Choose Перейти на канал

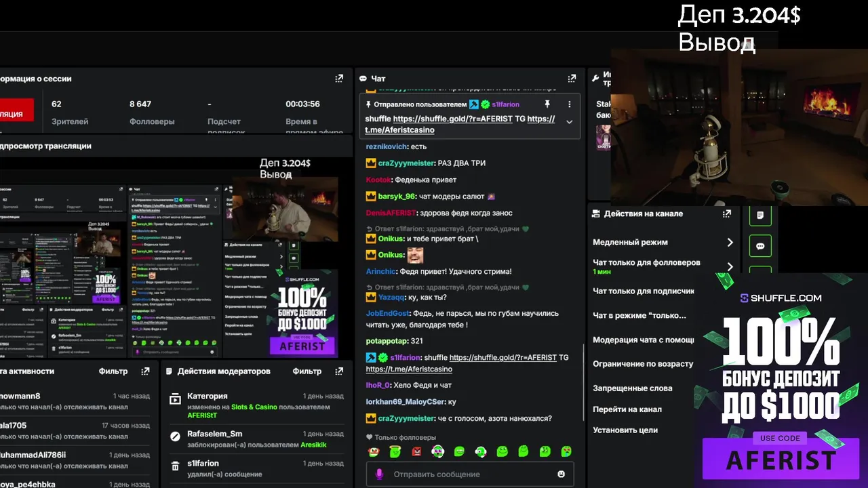(627, 409)
